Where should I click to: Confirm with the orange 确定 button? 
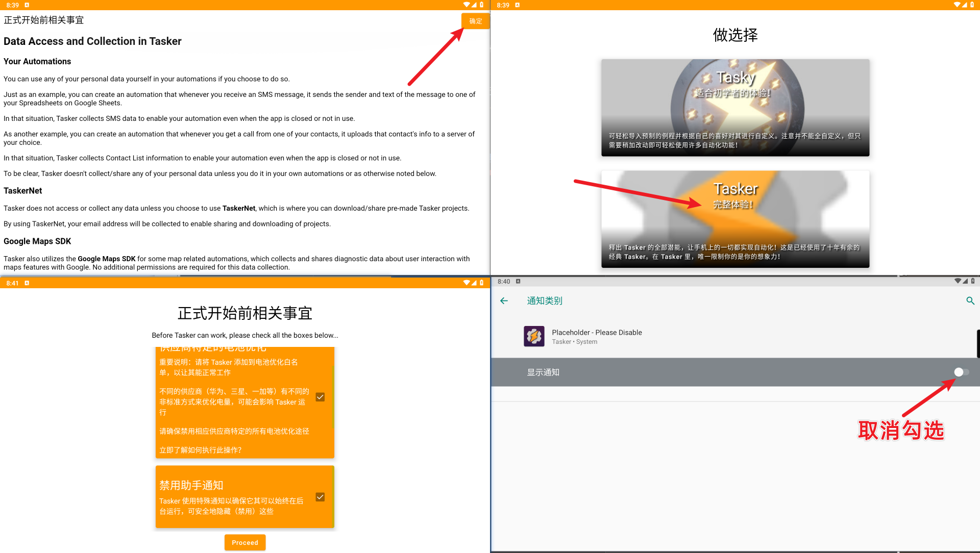[x=475, y=21]
